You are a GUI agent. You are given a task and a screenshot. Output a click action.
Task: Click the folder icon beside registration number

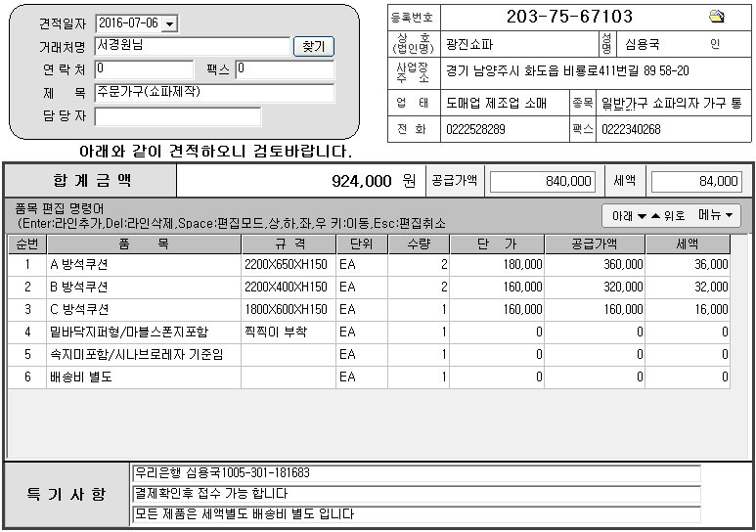coord(716,17)
